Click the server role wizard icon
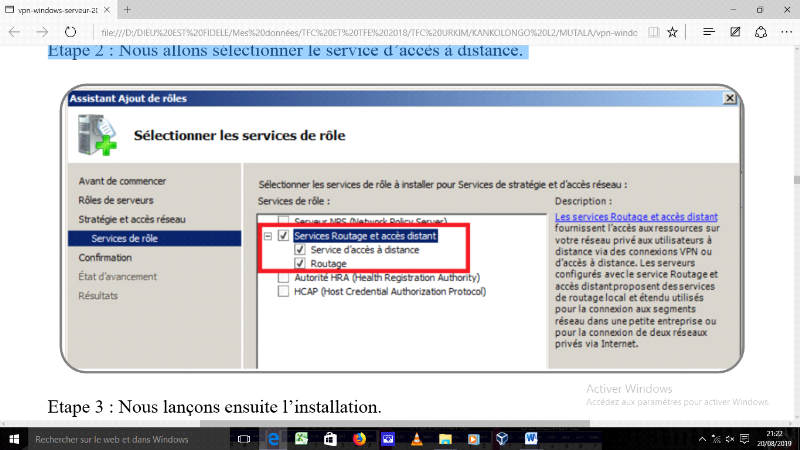800x450 pixels. click(97, 135)
